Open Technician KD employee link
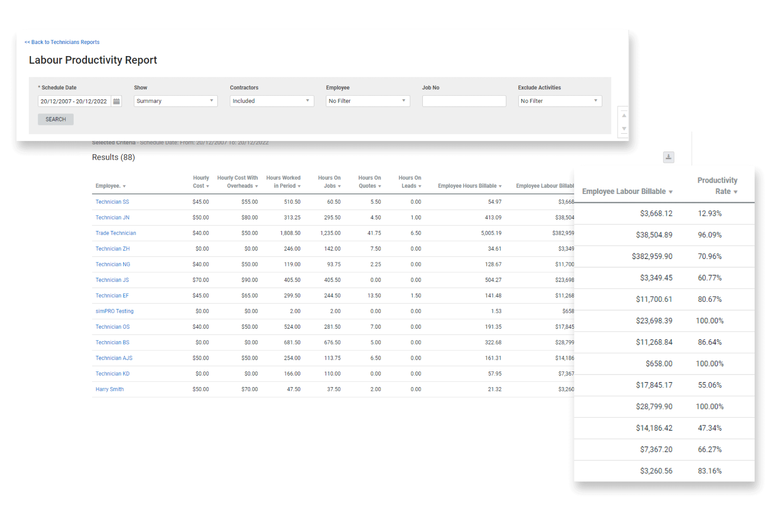Screen dimensions: 772x532 pyautogui.click(x=112, y=373)
